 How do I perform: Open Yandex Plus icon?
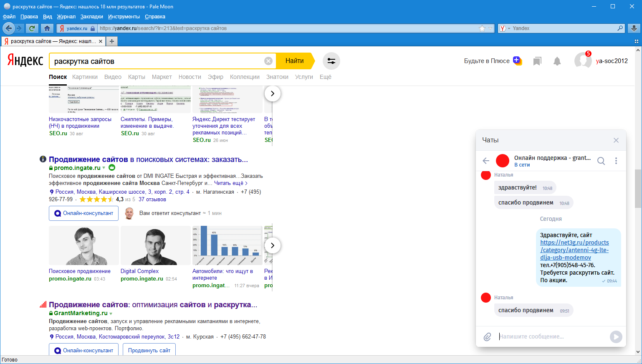coord(518,61)
